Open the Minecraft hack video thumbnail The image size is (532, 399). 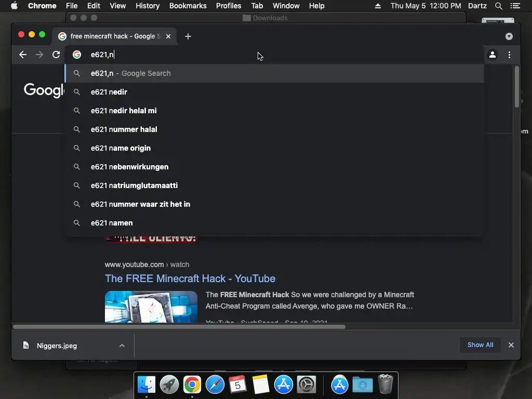(x=151, y=307)
